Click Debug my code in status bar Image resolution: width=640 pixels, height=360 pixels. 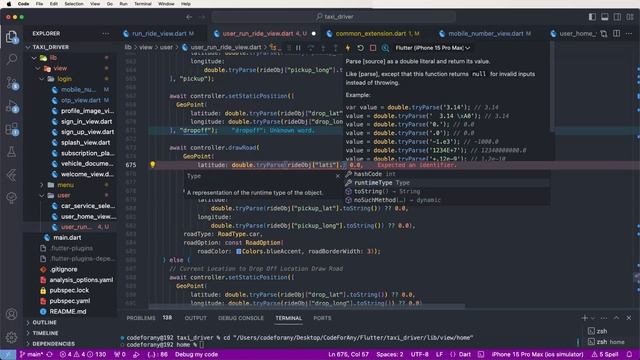[196, 354]
